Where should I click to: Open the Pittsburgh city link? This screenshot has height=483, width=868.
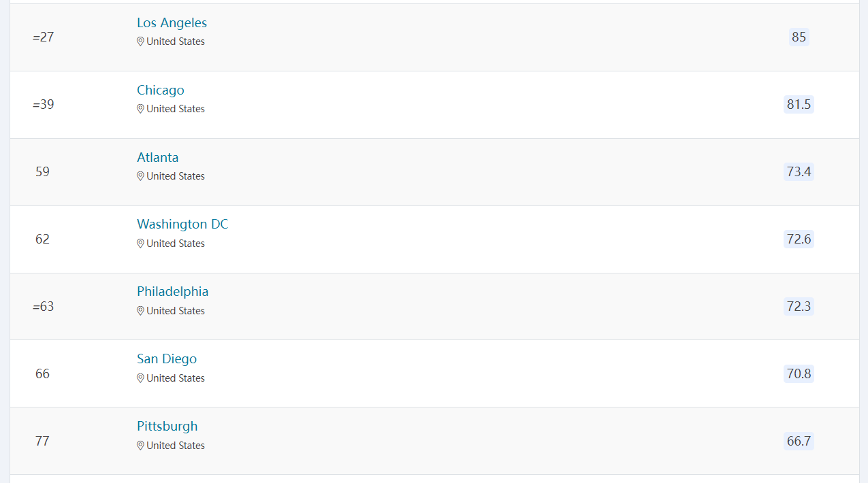[167, 427]
